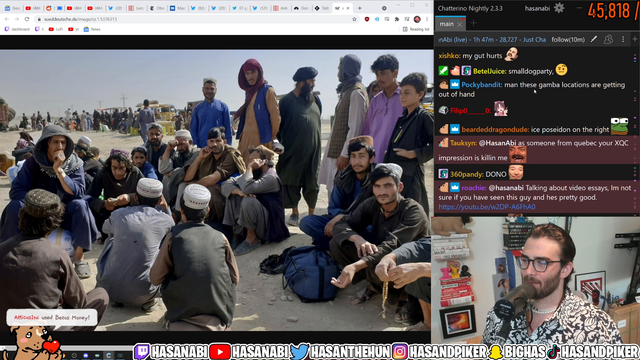Click username Pockybandit in chat
Screen dimensions: 640x360
[x=482, y=85]
